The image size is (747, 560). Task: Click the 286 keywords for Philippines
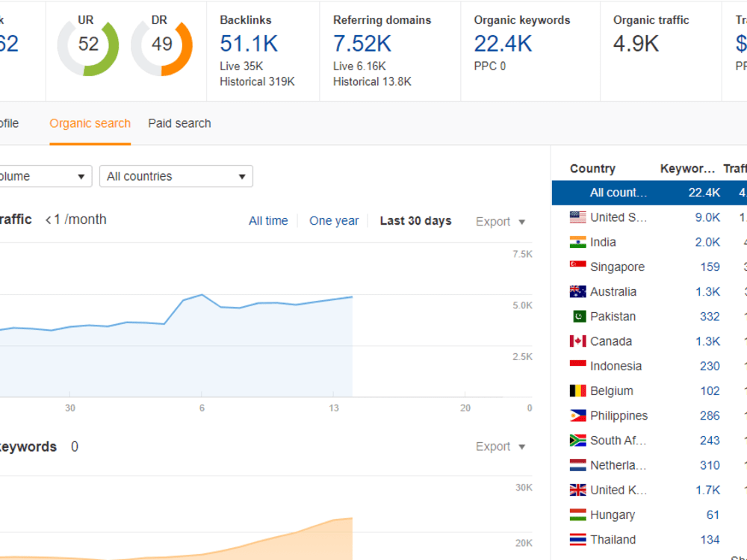tap(710, 415)
